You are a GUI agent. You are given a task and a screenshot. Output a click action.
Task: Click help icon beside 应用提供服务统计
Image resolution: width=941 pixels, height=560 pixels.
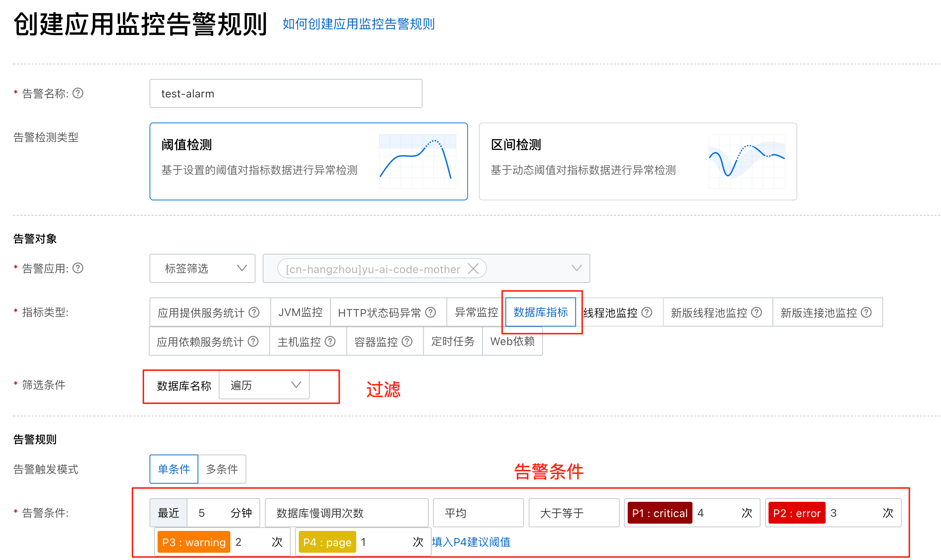(254, 312)
